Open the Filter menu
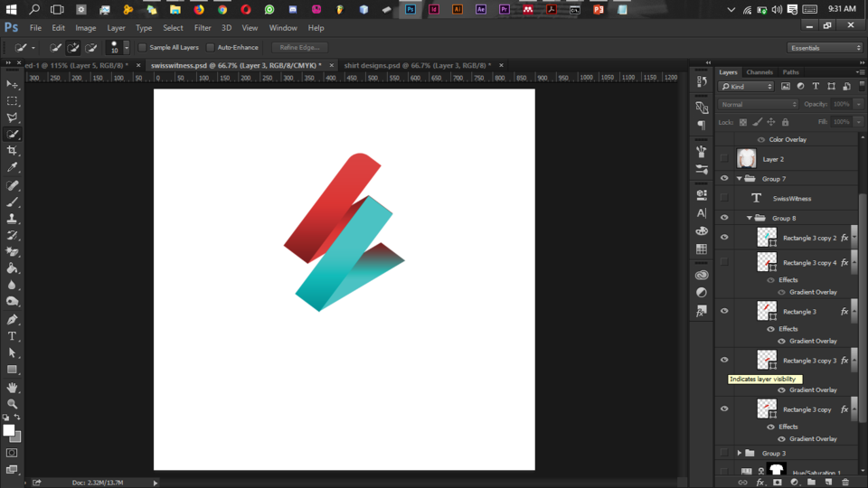868x488 pixels. point(202,28)
